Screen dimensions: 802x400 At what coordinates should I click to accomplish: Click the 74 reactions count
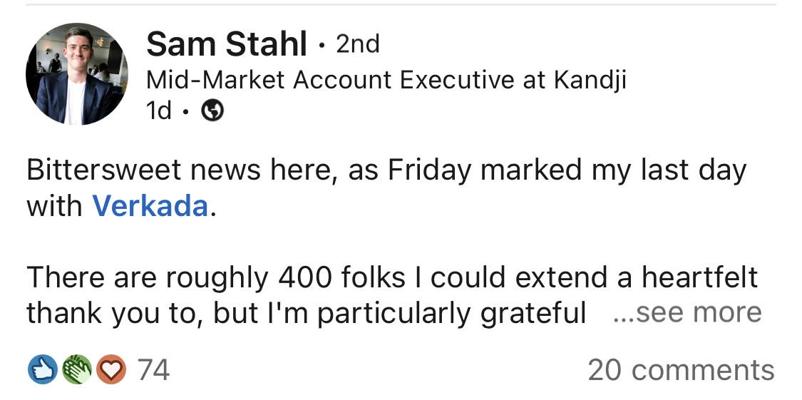[x=152, y=370]
